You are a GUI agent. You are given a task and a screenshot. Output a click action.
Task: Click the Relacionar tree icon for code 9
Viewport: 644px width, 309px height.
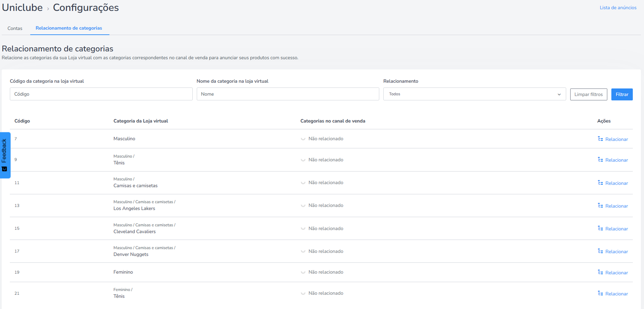(x=601, y=160)
